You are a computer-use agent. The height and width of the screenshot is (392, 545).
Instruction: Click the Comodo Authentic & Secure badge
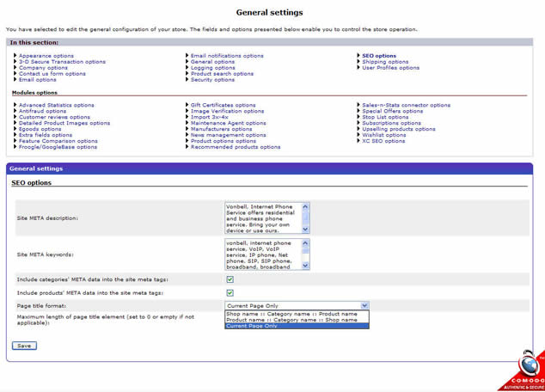524,372
